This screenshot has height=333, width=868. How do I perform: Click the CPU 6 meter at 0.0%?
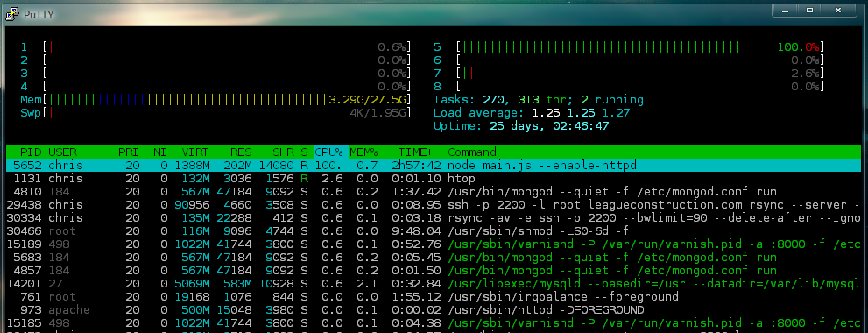[629, 60]
